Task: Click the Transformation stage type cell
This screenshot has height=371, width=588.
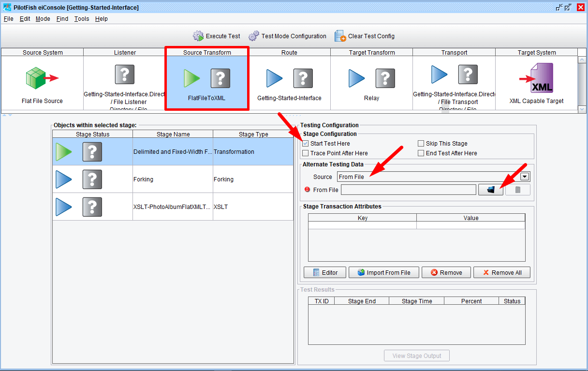Action: pyautogui.click(x=253, y=151)
